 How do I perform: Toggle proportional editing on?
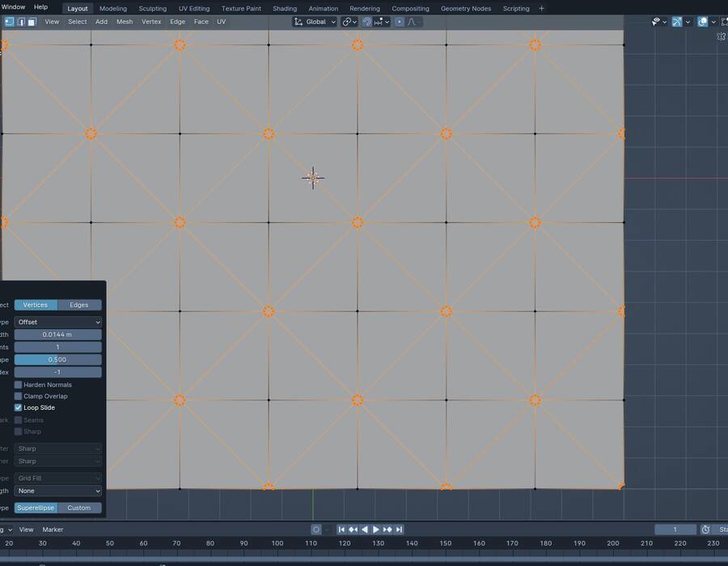[x=400, y=22]
